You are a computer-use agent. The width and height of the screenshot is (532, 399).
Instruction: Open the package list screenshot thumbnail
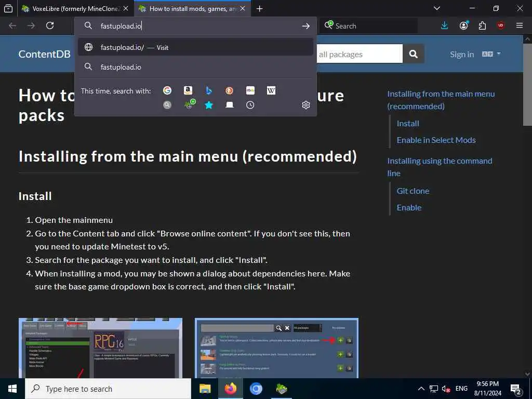pos(276,348)
